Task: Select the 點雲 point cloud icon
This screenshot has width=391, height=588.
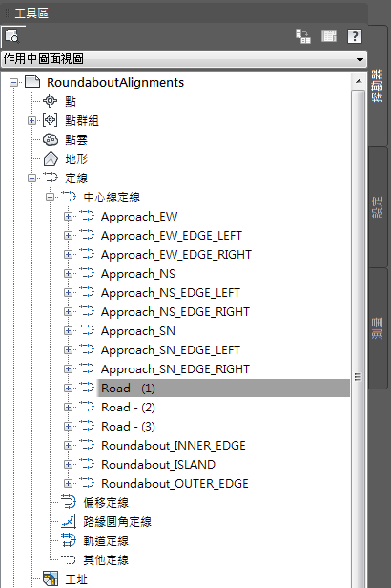Action: click(x=51, y=140)
